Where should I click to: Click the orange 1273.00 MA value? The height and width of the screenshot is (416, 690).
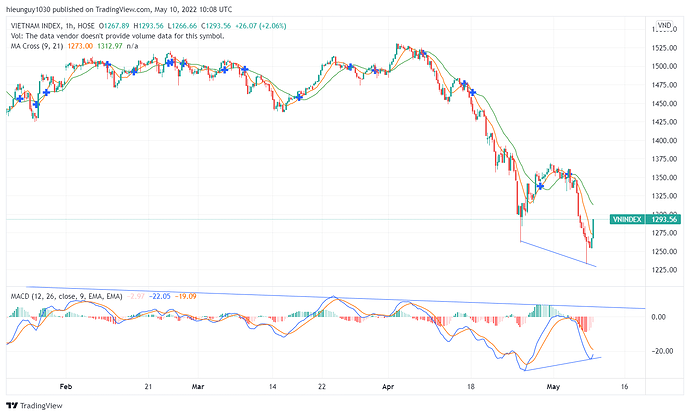(80, 46)
